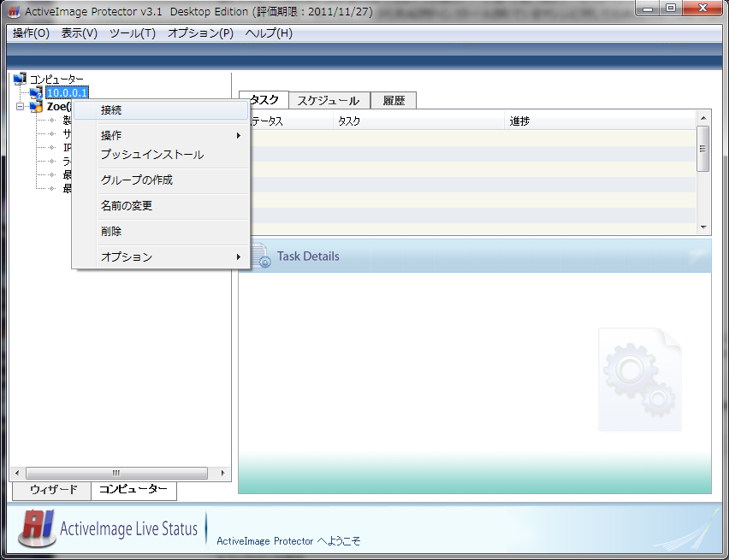The width and height of the screenshot is (729, 560).
Task: Select the 10.0.0.1 tree item
Action: (67, 93)
